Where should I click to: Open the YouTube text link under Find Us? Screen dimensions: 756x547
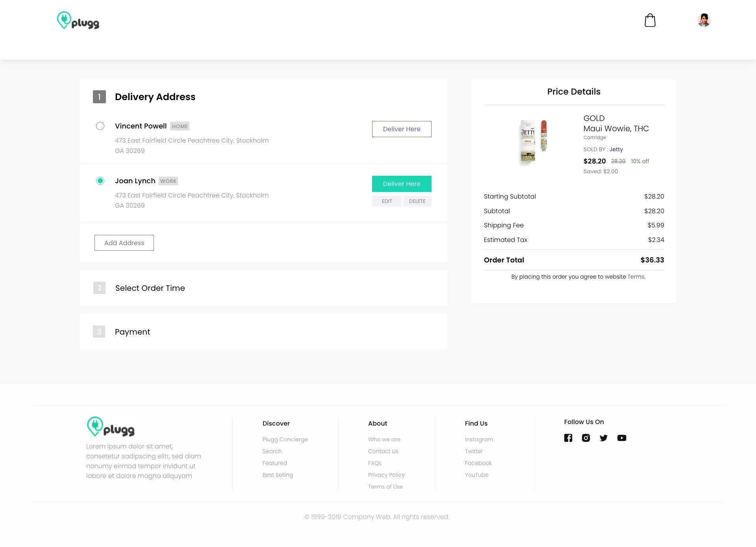[476, 475]
